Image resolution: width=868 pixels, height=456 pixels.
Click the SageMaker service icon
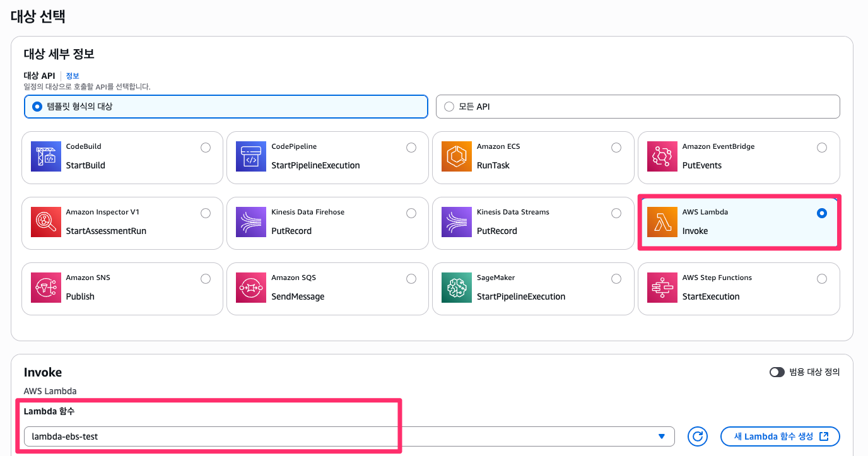click(457, 288)
